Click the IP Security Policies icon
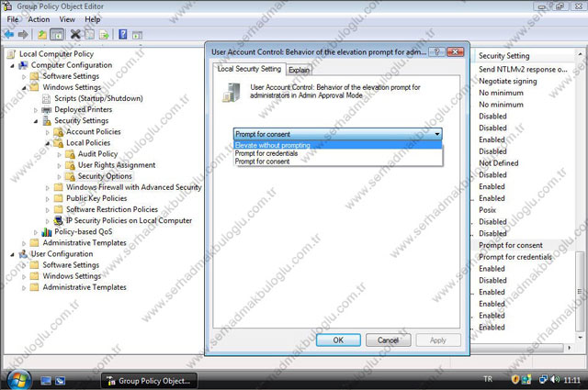This screenshot has width=588, height=390. click(58, 220)
